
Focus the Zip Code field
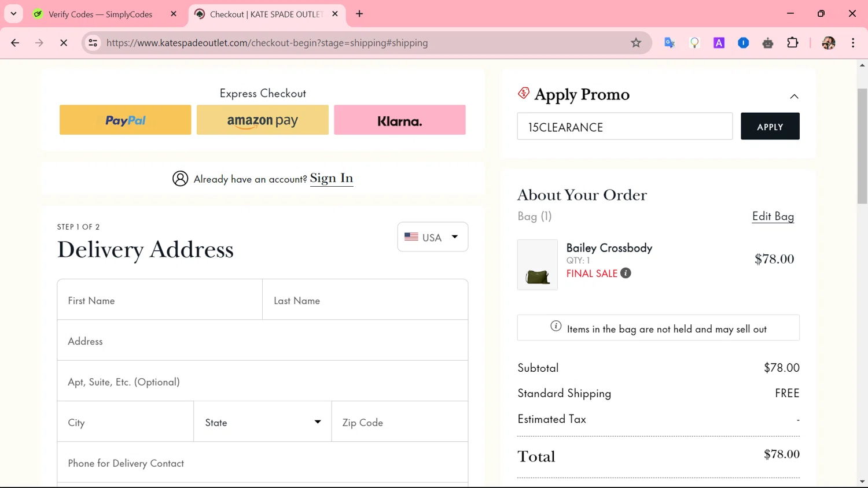click(400, 422)
